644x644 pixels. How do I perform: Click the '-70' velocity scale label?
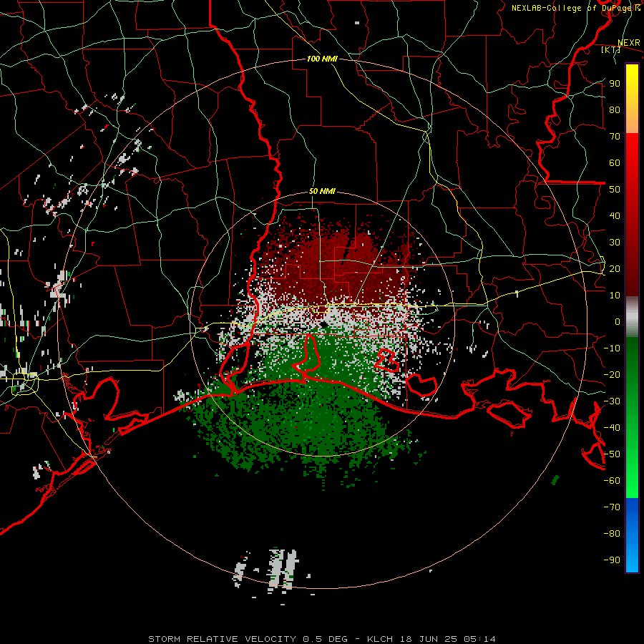coord(612,507)
